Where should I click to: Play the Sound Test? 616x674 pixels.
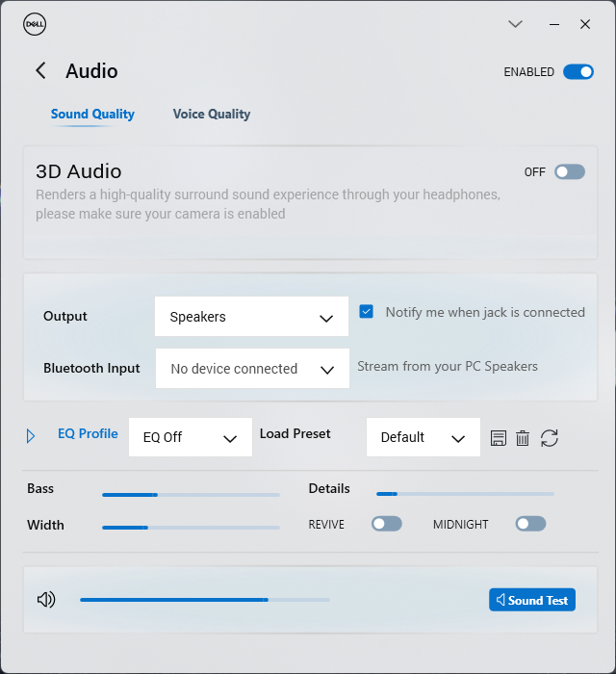(x=532, y=600)
